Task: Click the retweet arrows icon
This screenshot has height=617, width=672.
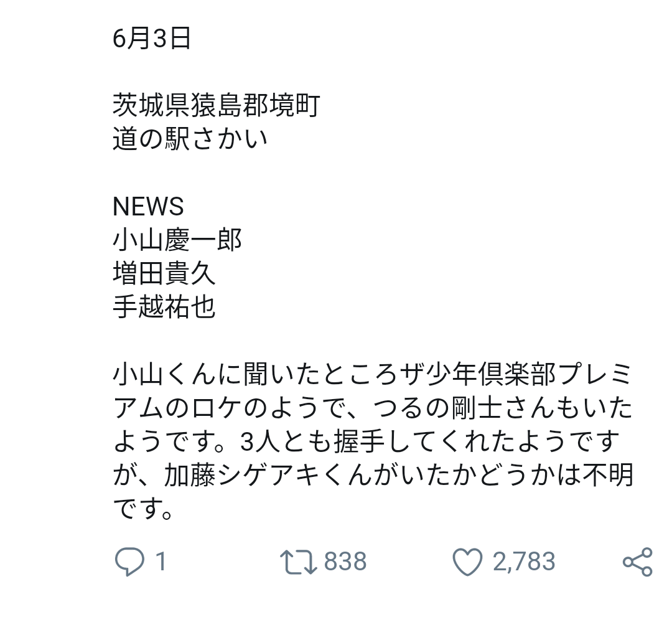Action: click(x=298, y=562)
